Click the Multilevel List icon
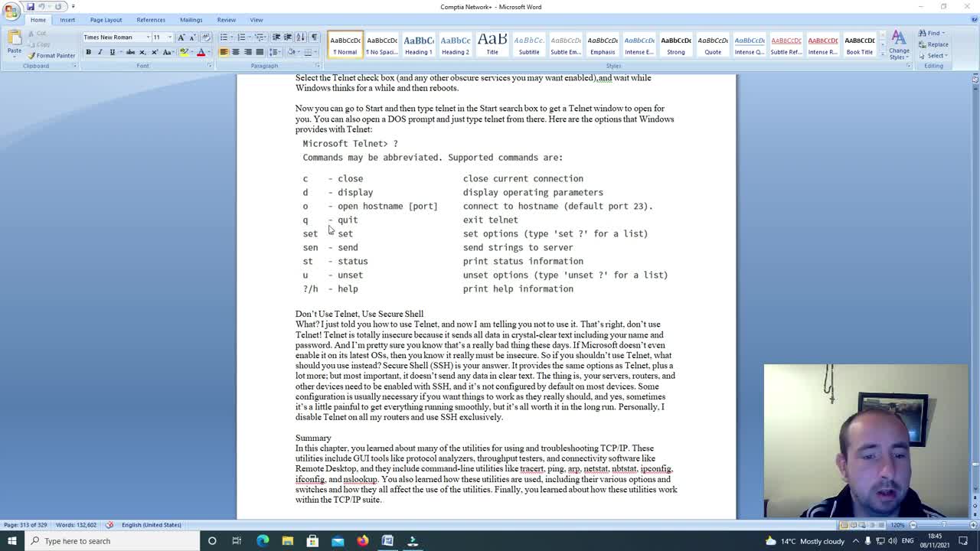Image resolution: width=980 pixels, height=551 pixels. [260, 37]
